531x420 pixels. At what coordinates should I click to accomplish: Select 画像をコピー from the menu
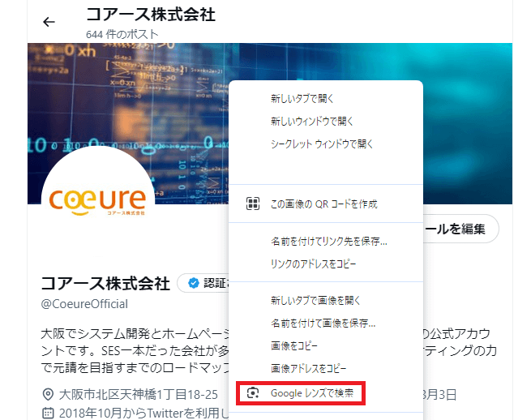[292, 345]
